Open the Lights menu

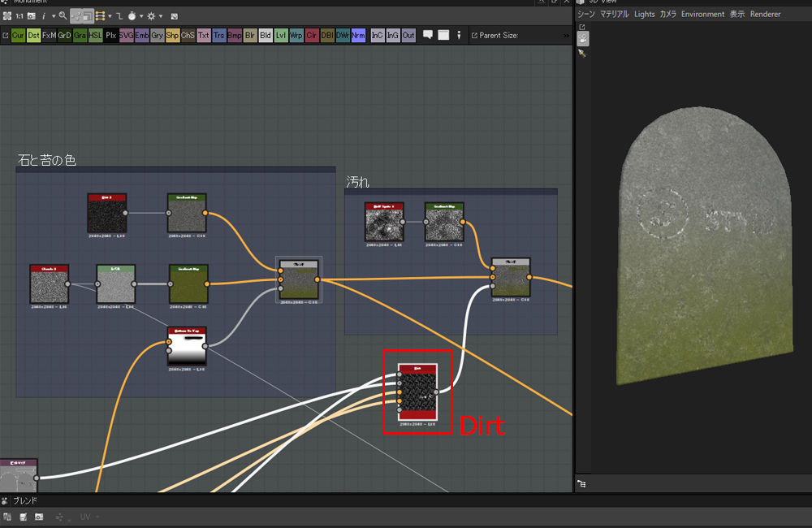tap(645, 14)
